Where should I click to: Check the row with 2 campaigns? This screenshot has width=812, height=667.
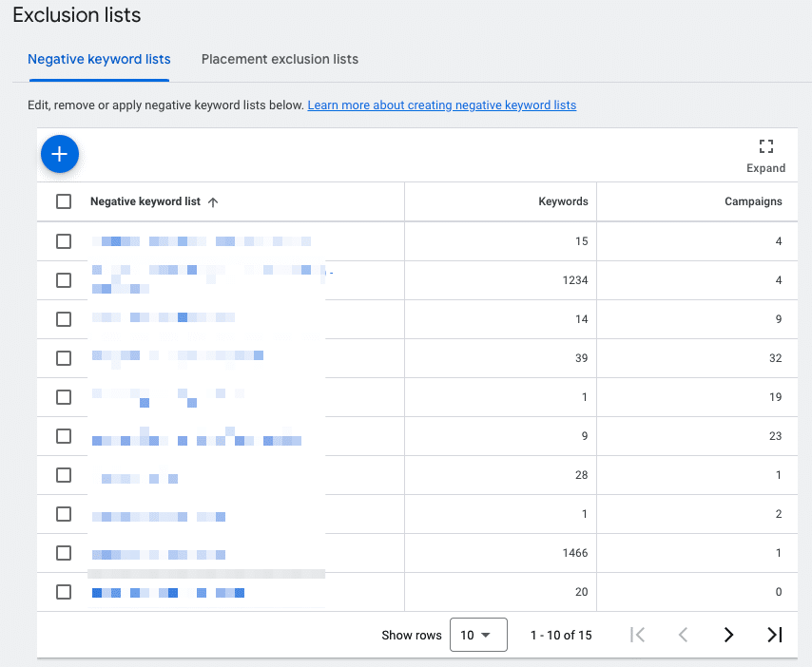coord(64,514)
